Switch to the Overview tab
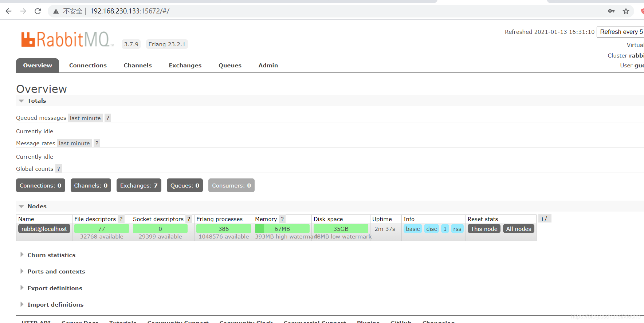The width and height of the screenshot is (644, 323). (38, 65)
